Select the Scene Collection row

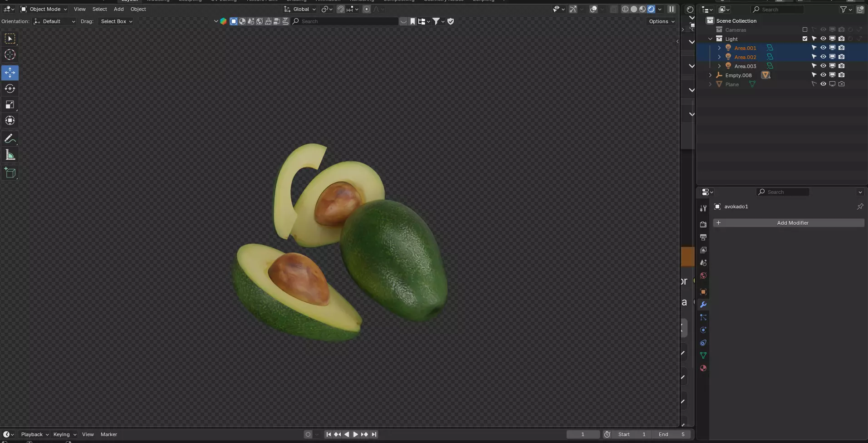coord(782,21)
